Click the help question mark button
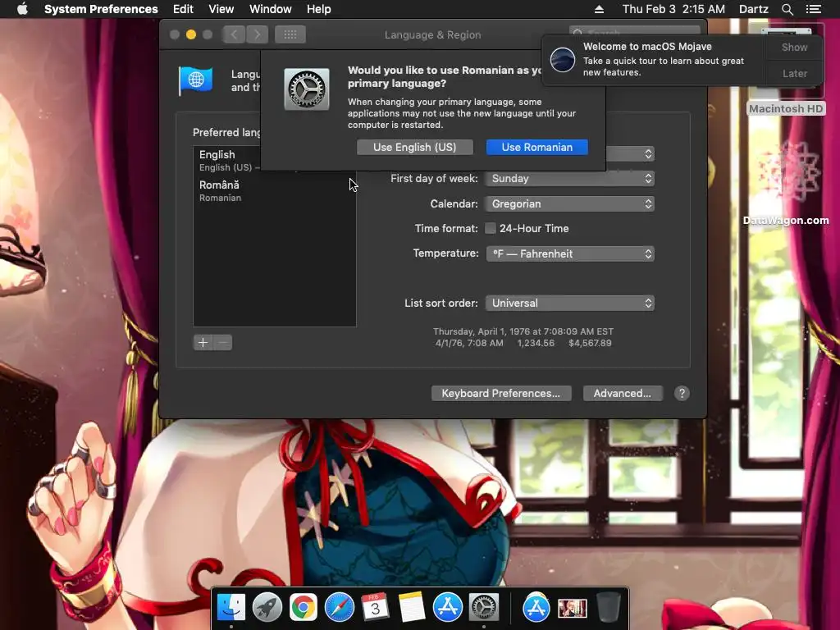 (x=682, y=394)
